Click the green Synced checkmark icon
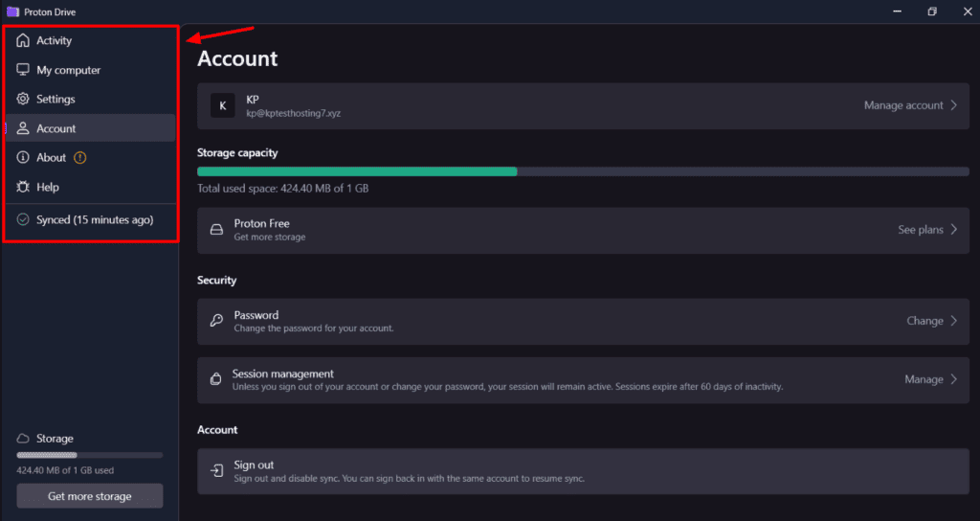Viewport: 980px width, 521px height. pos(24,220)
